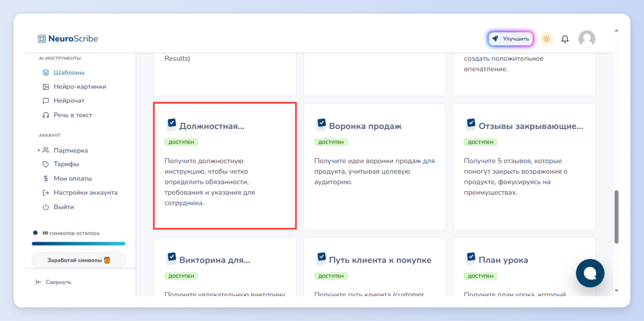Screen dimensions: 644x321
Task: Click the Викторина для template icon
Action: pyautogui.click(x=171, y=258)
